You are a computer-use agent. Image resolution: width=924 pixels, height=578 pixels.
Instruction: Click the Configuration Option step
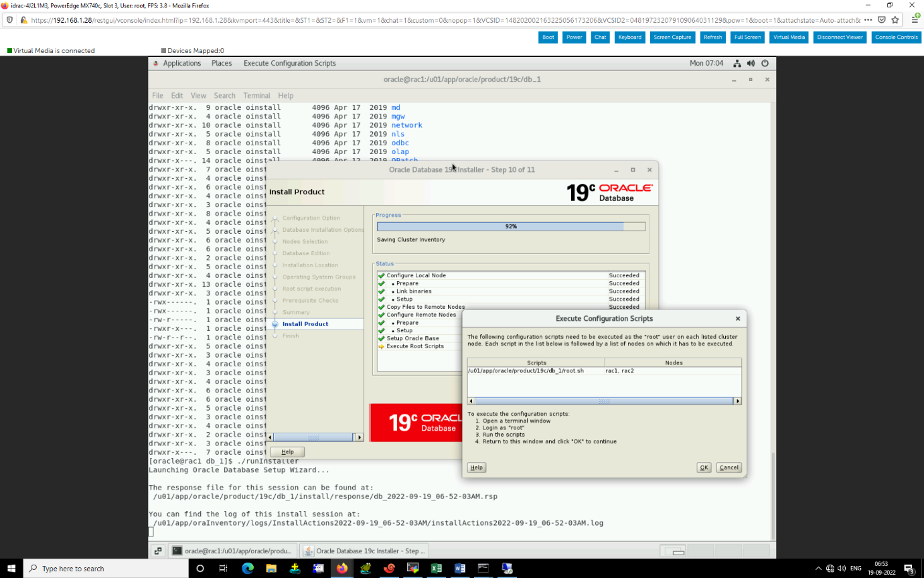[311, 218]
